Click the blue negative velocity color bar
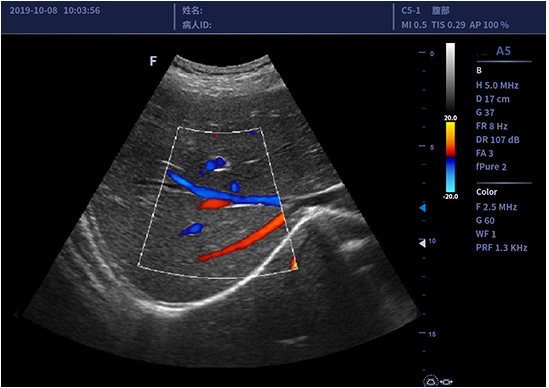This screenshot has width=549, height=388. click(x=450, y=175)
